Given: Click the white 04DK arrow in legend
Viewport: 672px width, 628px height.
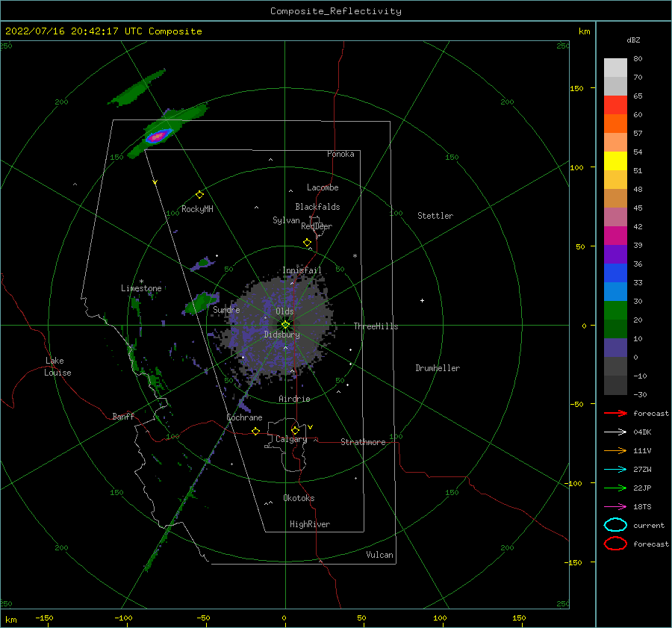Looking at the screenshot, I should [615, 432].
